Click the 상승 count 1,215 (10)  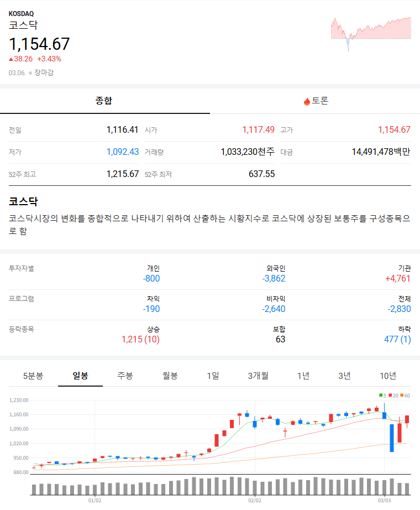[x=140, y=340]
